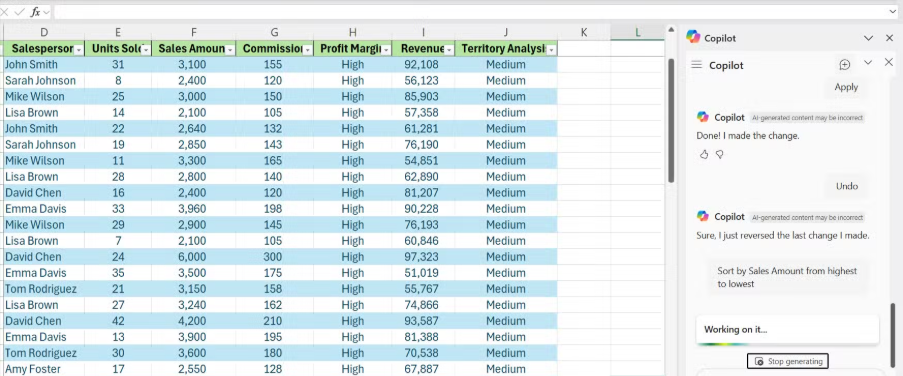
Task: Click the formula bar cancel X icon
Action: pos(4,12)
